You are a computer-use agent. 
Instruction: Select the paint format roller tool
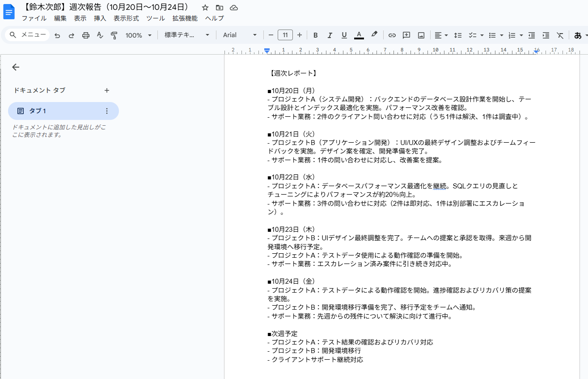(x=114, y=35)
